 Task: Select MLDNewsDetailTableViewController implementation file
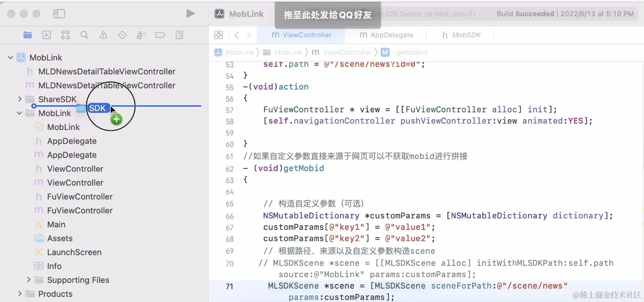[101, 85]
